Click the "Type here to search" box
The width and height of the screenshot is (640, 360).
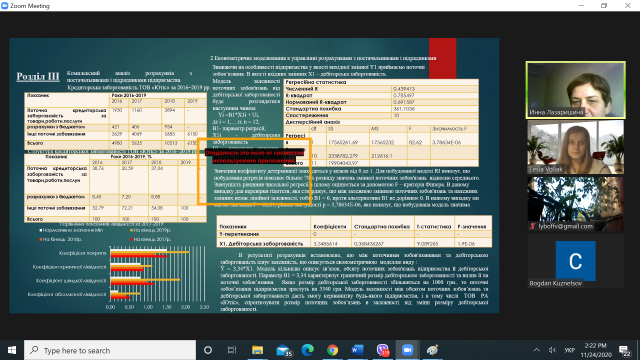tap(110, 350)
